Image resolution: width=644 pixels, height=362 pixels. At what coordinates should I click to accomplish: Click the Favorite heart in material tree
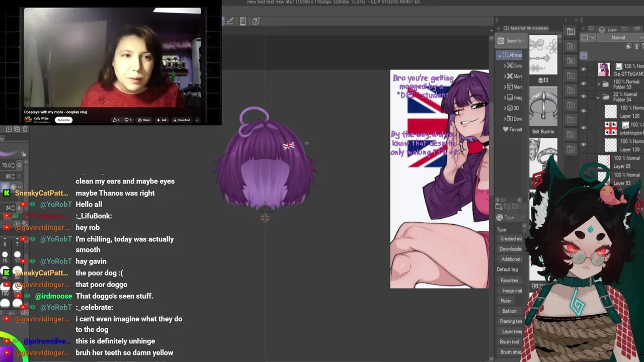coord(506,129)
